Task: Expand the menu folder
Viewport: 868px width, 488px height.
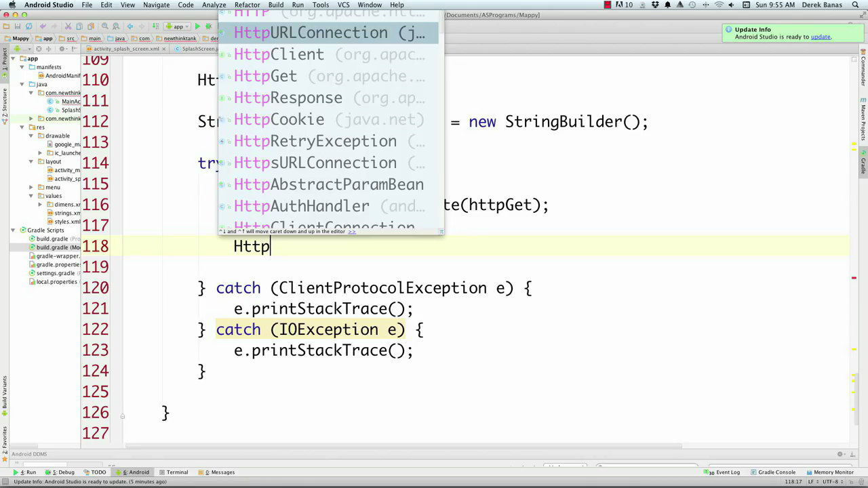Action: [x=31, y=187]
